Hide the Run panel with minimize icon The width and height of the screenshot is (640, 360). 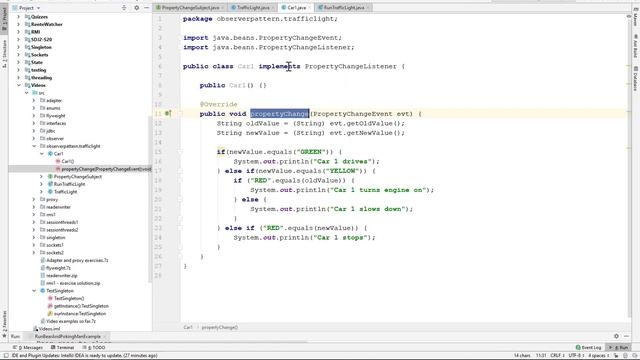point(627,336)
